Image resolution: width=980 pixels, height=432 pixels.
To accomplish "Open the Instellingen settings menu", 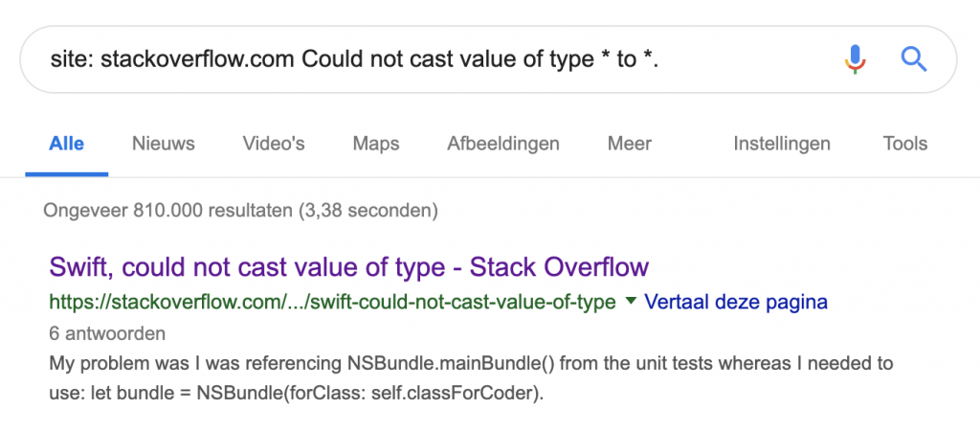I will tap(781, 144).
